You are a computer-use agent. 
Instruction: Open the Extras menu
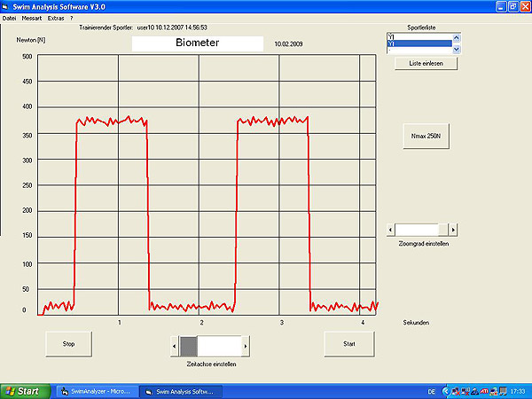coord(55,18)
